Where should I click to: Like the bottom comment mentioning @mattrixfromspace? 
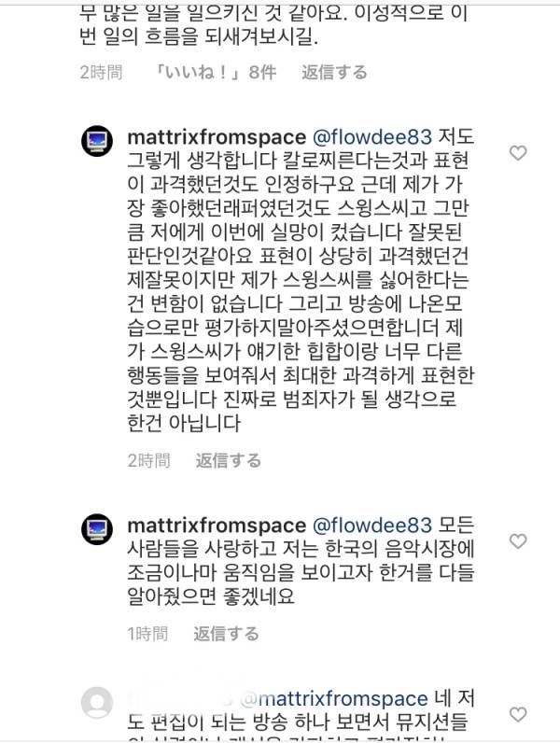pos(517,714)
